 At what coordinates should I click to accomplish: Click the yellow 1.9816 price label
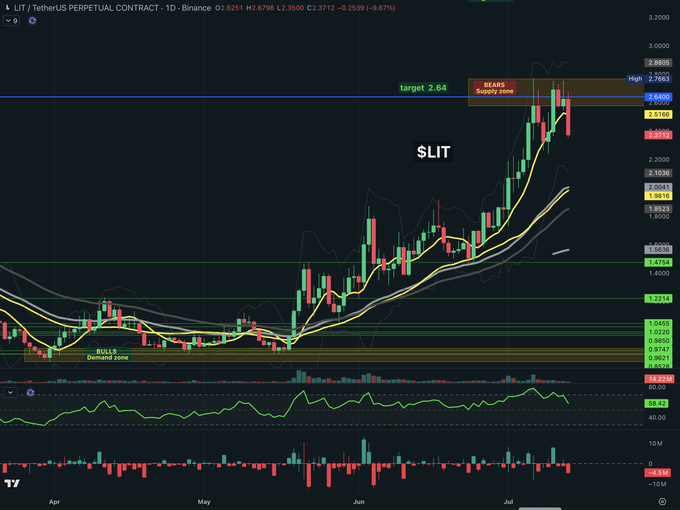click(658, 196)
